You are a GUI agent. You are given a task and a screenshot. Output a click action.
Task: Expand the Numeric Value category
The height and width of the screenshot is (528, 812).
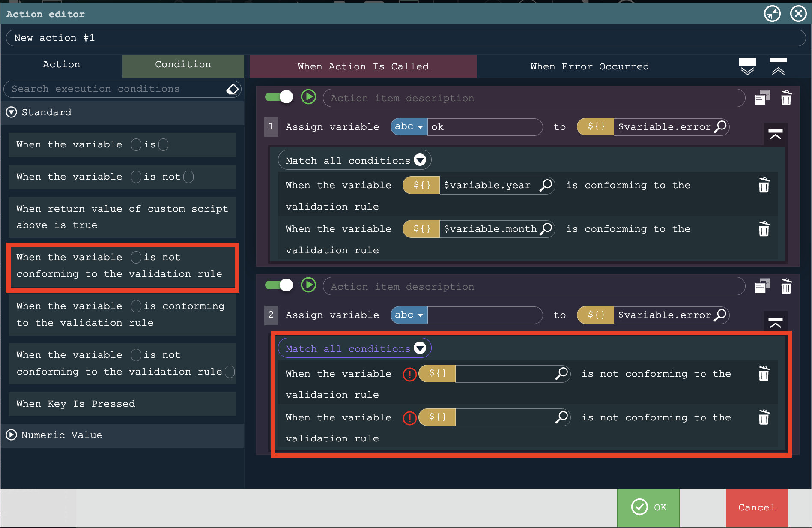point(12,435)
